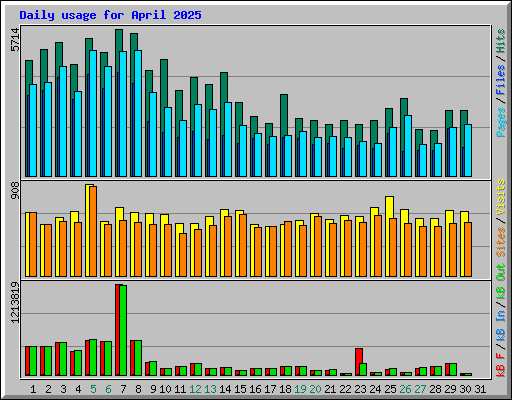This screenshot has width=512, height=400.
Task: Click day label 9 on the x-axis
Action: click(153, 389)
